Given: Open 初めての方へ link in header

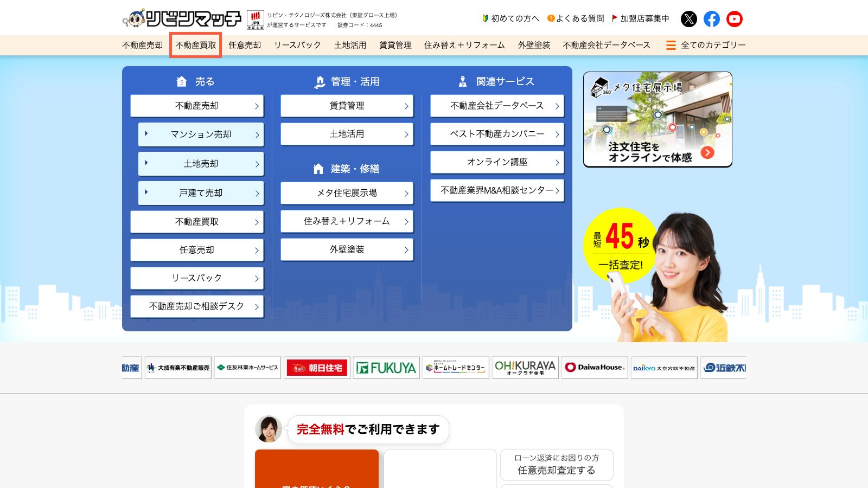Looking at the screenshot, I should click(x=510, y=18).
